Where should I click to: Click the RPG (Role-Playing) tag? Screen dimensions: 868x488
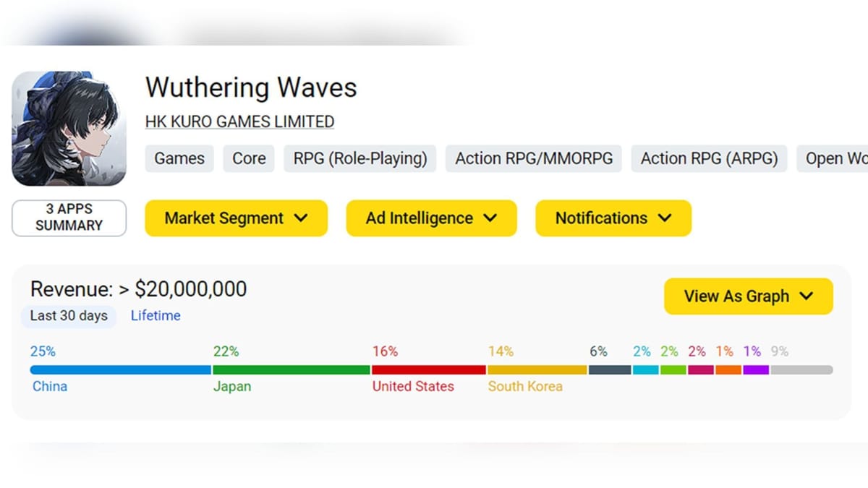pyautogui.click(x=359, y=158)
